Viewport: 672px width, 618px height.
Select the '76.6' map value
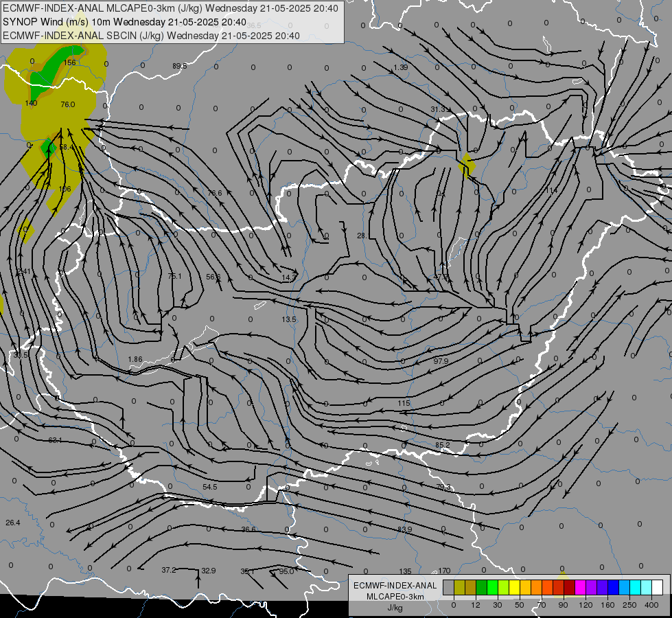point(215,193)
